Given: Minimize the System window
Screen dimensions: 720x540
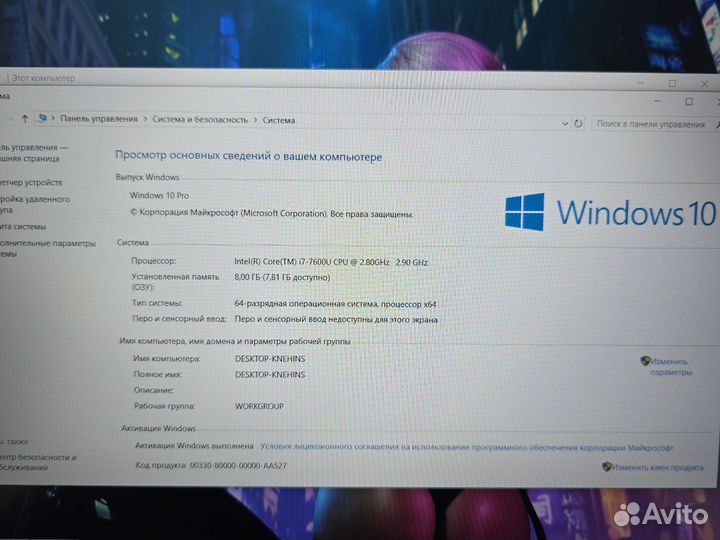Looking at the screenshot, I should (657, 101).
